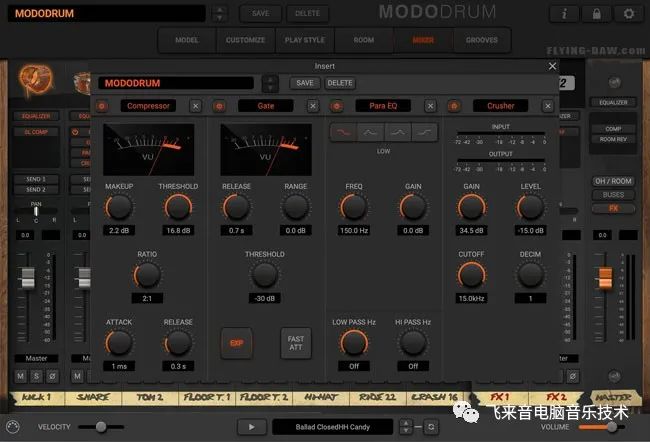Remove the Crusher insert effect

[548, 106]
